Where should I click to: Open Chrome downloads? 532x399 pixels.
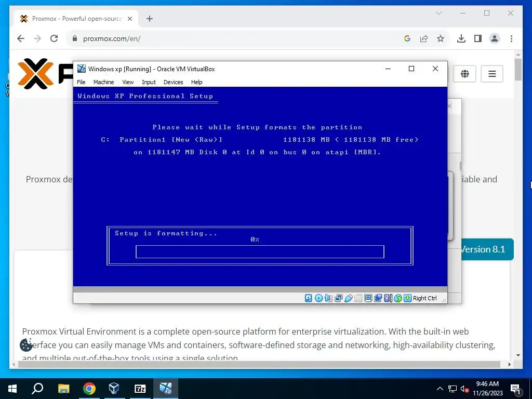pyautogui.click(x=461, y=38)
